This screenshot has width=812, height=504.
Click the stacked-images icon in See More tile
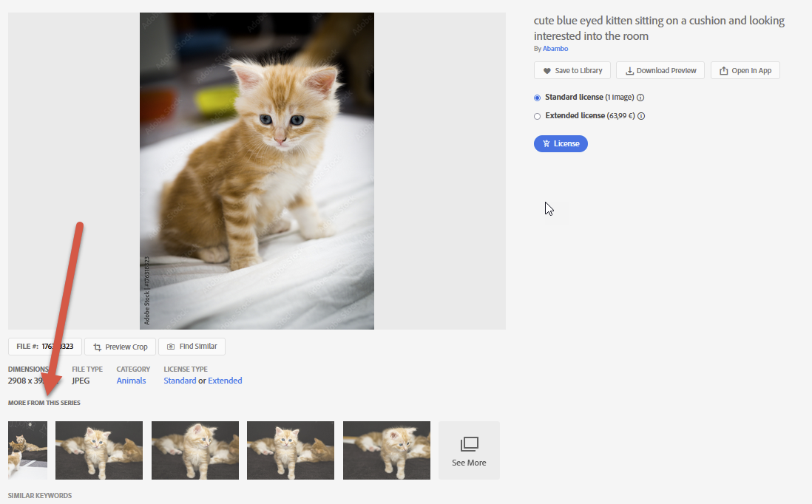[x=469, y=444]
